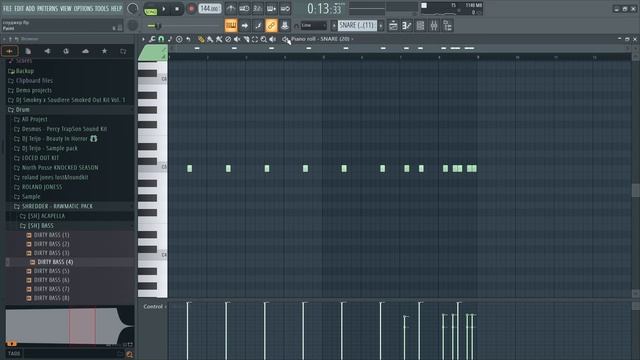Toggle the recording countdown

(258, 9)
